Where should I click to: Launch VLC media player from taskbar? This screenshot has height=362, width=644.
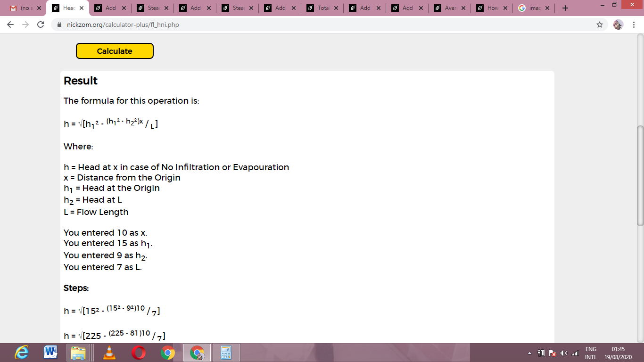(109, 353)
